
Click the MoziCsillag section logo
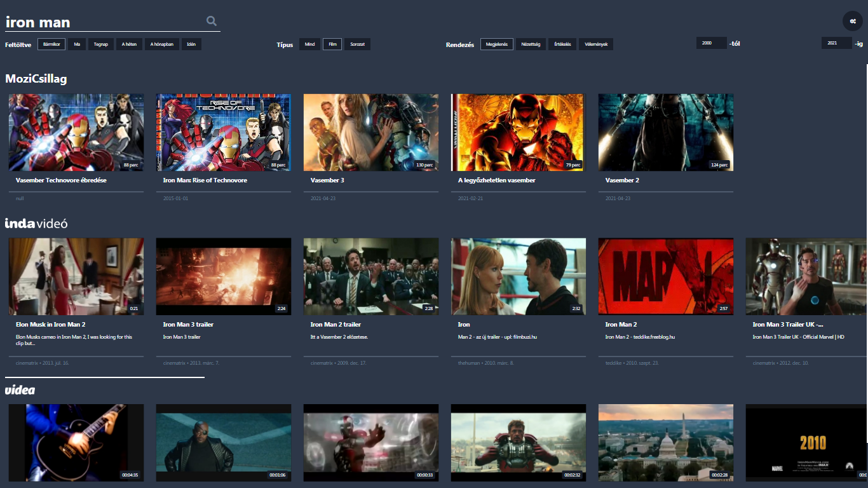36,79
